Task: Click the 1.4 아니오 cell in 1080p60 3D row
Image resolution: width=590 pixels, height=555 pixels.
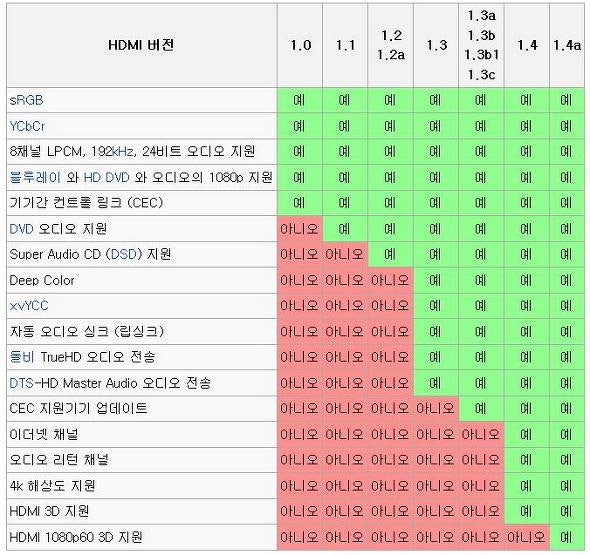Action: [x=526, y=537]
